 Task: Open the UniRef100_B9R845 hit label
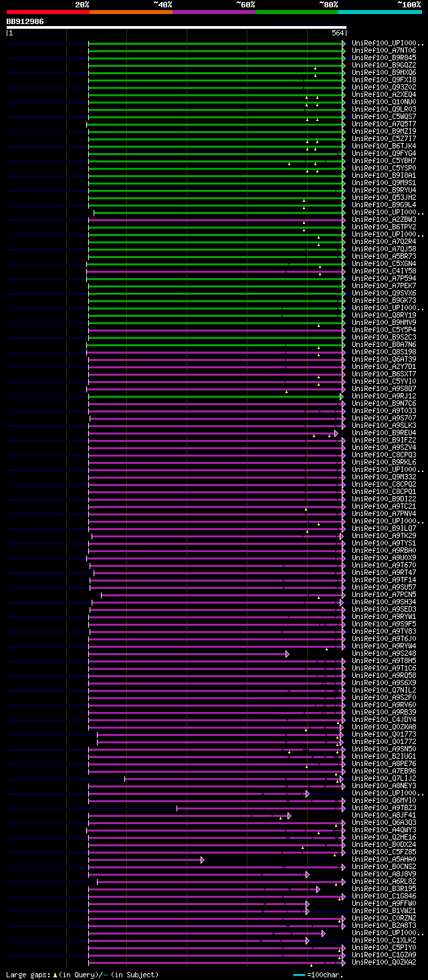click(x=383, y=57)
